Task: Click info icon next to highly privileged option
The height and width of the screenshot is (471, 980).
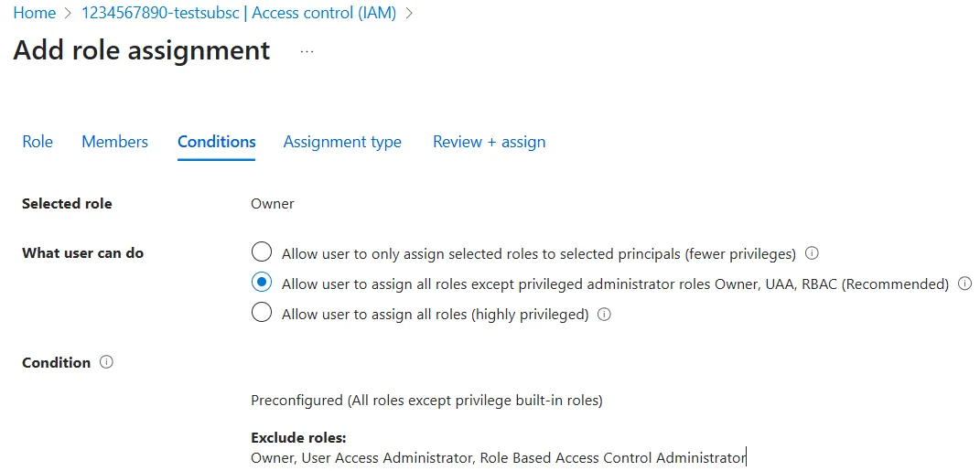Action: click(603, 314)
